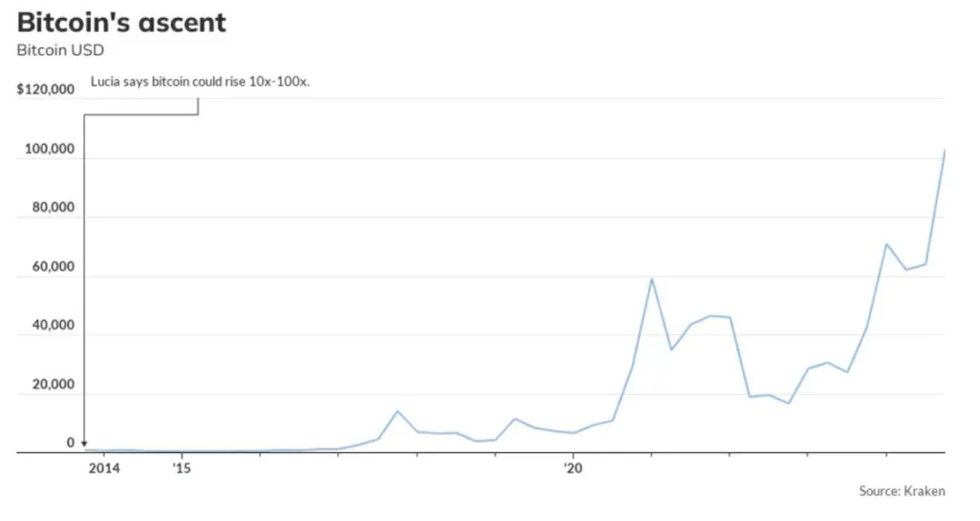Click the 100,000 y-axis label
The width and height of the screenshot is (980, 521).
click(x=49, y=149)
